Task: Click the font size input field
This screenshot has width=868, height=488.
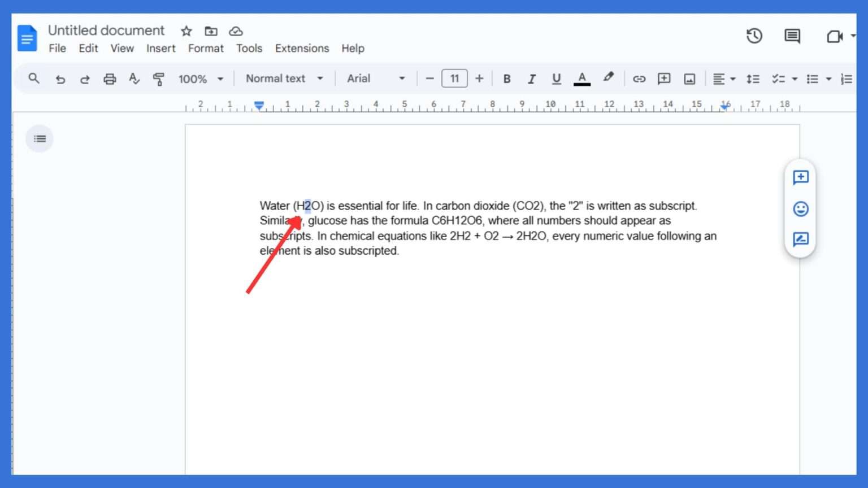Action: (x=454, y=79)
